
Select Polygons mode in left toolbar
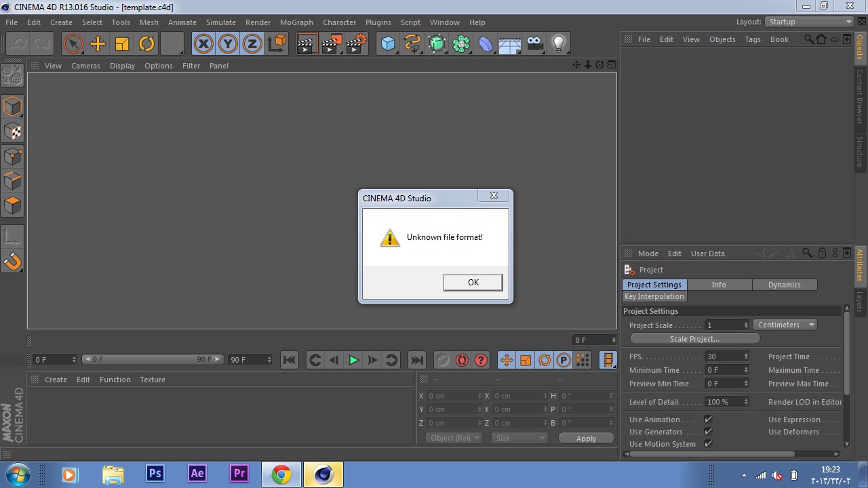click(12, 205)
